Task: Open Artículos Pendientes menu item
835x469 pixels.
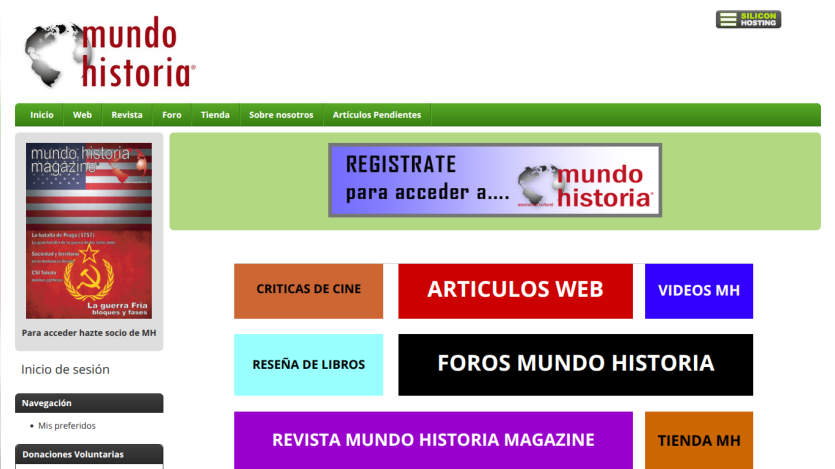Action: point(376,115)
